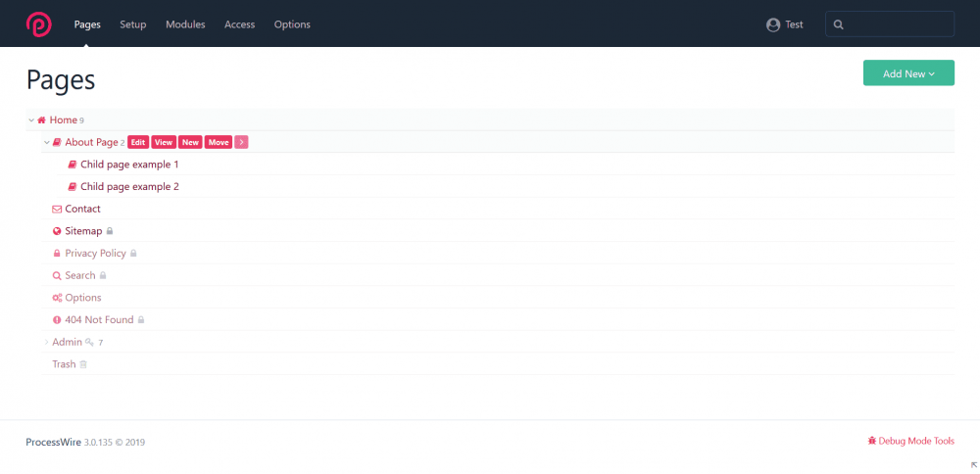The height and width of the screenshot is (474, 980).
Task: Select Child page example 2
Action: click(129, 187)
